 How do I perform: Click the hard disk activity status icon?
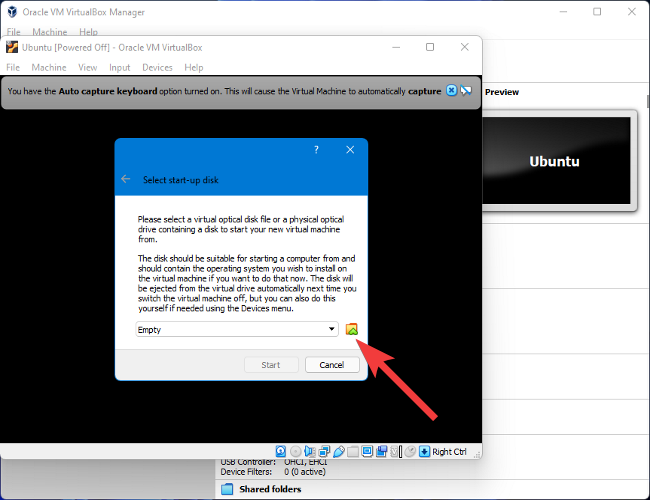tap(281, 451)
